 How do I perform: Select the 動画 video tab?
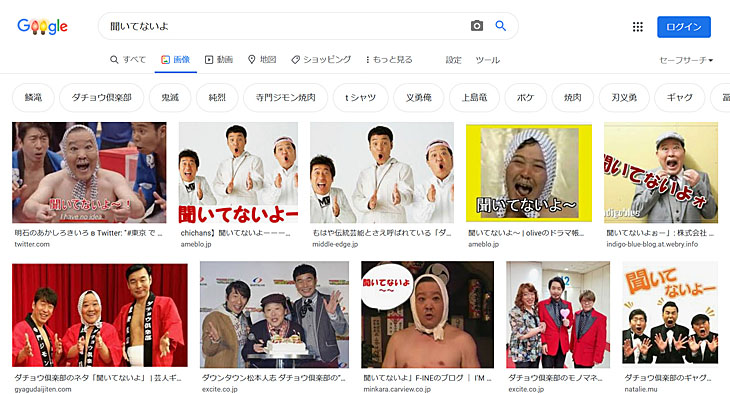coord(219,60)
